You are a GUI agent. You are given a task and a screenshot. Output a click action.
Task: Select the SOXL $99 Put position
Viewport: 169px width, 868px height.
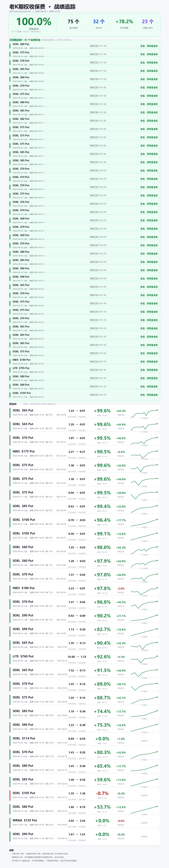pos(84,631)
